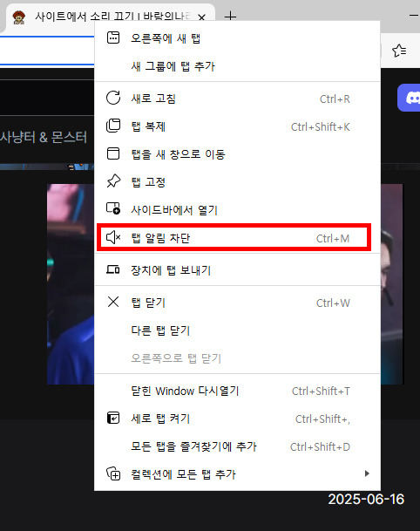Click the favorites star icon in toolbar
This screenshot has height=531, width=420.
(399, 51)
